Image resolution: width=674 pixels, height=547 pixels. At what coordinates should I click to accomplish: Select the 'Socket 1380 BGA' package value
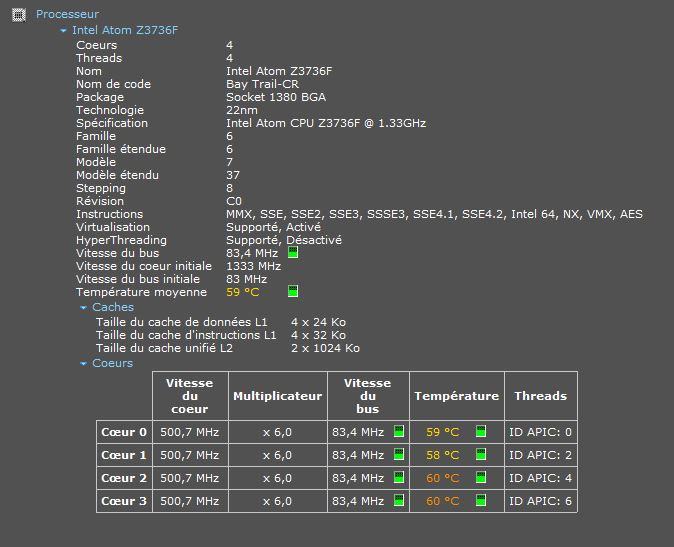(x=276, y=97)
